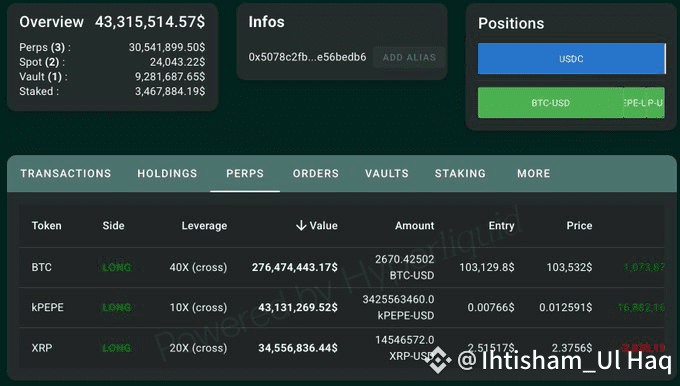Screen dimensions: 680x386
Task: Click the Price column header
Action: click(x=579, y=226)
